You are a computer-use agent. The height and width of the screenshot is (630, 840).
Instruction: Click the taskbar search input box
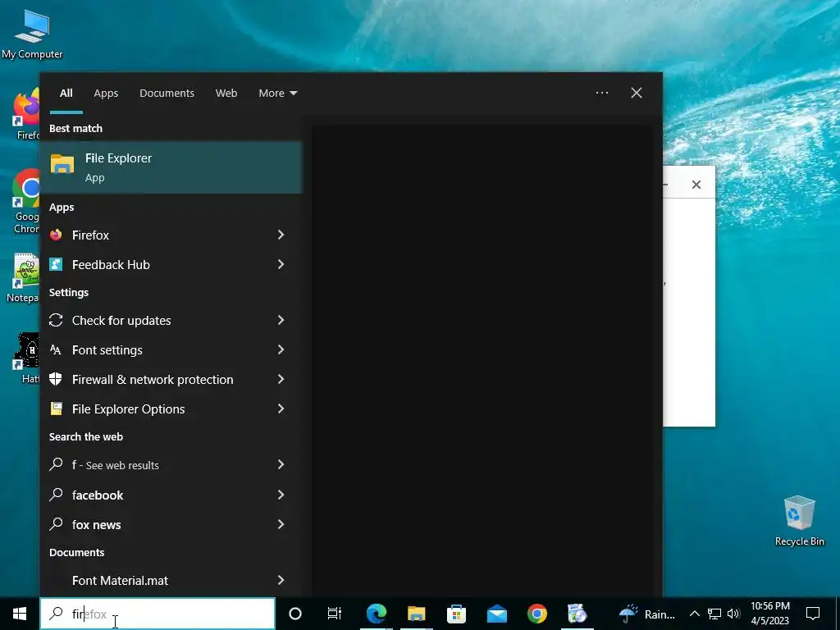click(x=157, y=614)
